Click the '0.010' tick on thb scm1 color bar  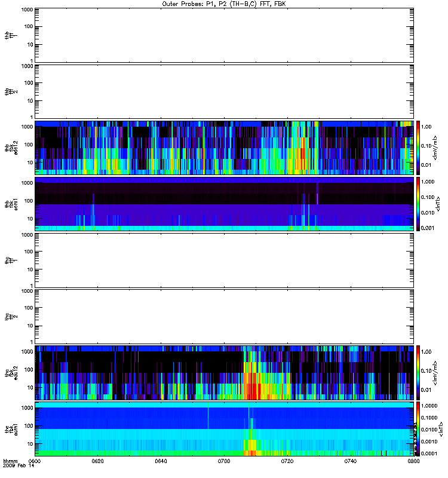(x=428, y=213)
